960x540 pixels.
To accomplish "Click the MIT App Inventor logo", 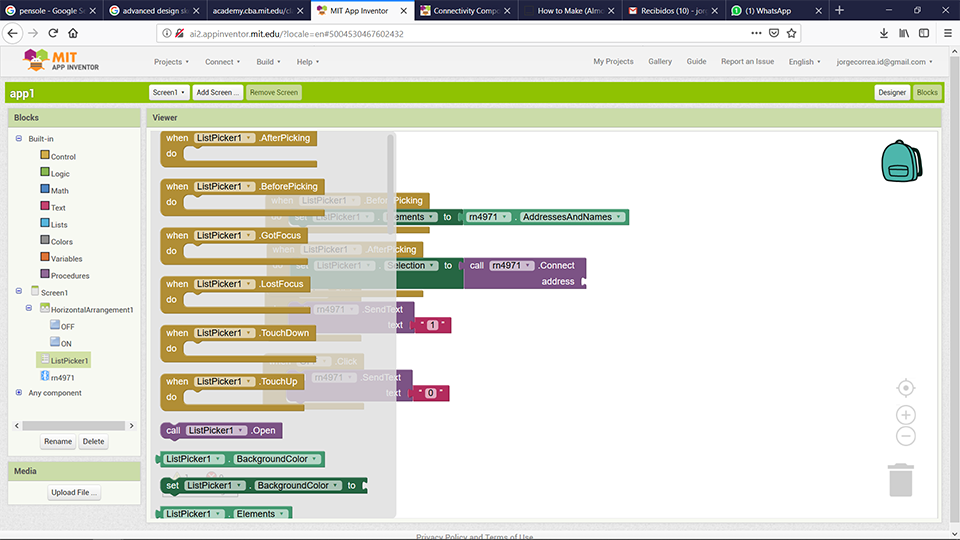I will (x=61, y=61).
